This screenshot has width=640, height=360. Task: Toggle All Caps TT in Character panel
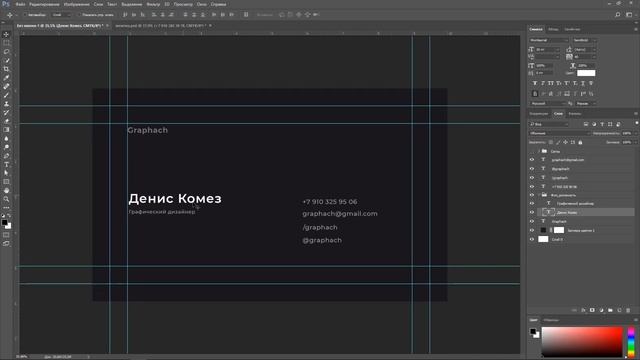click(x=551, y=83)
